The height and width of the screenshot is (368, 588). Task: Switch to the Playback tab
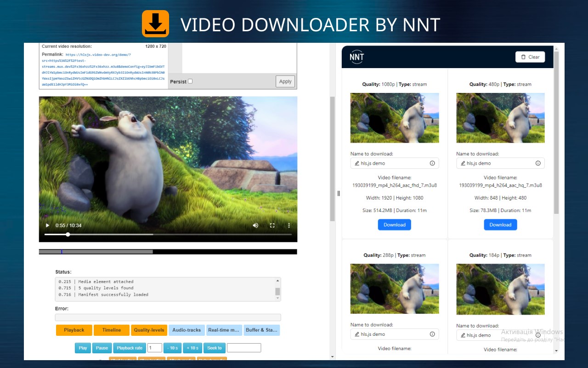74,330
